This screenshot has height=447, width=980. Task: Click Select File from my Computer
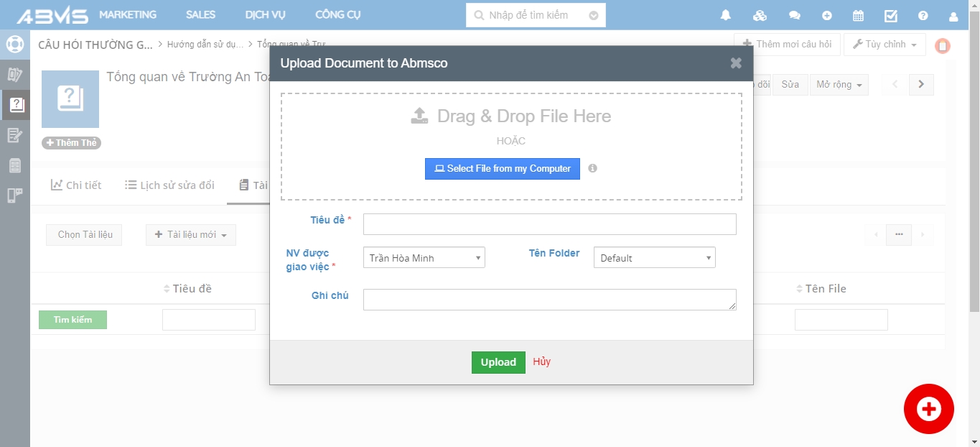point(502,169)
